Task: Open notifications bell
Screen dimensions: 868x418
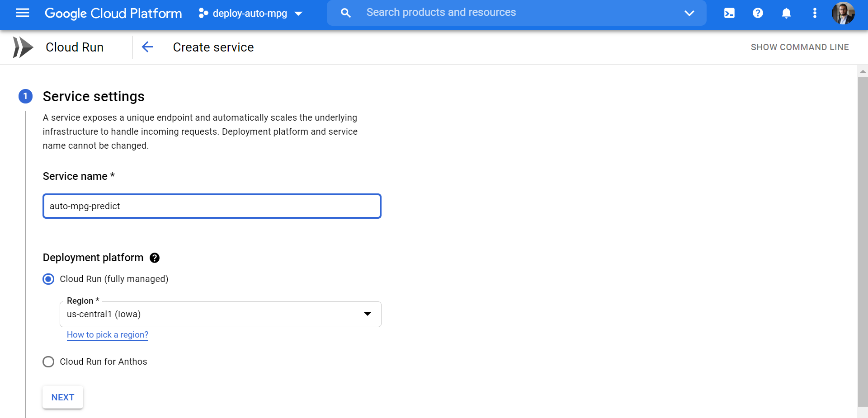Action: coord(786,13)
